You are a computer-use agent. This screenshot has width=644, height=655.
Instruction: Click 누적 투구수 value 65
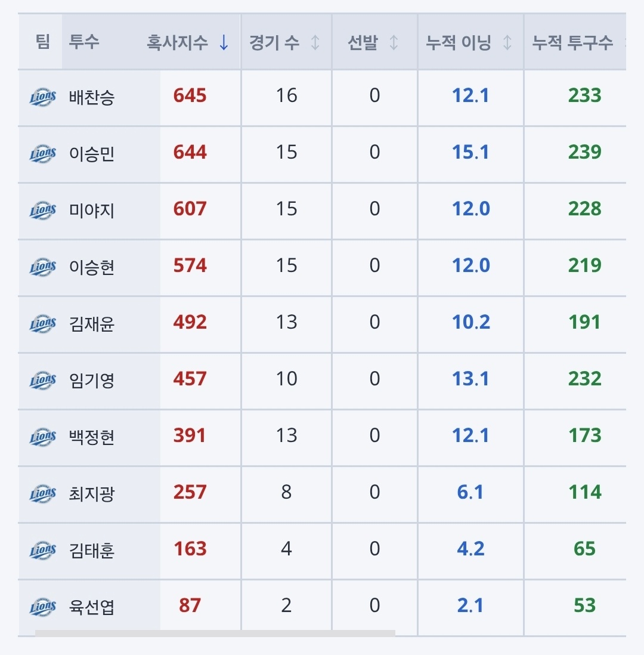coord(585,548)
